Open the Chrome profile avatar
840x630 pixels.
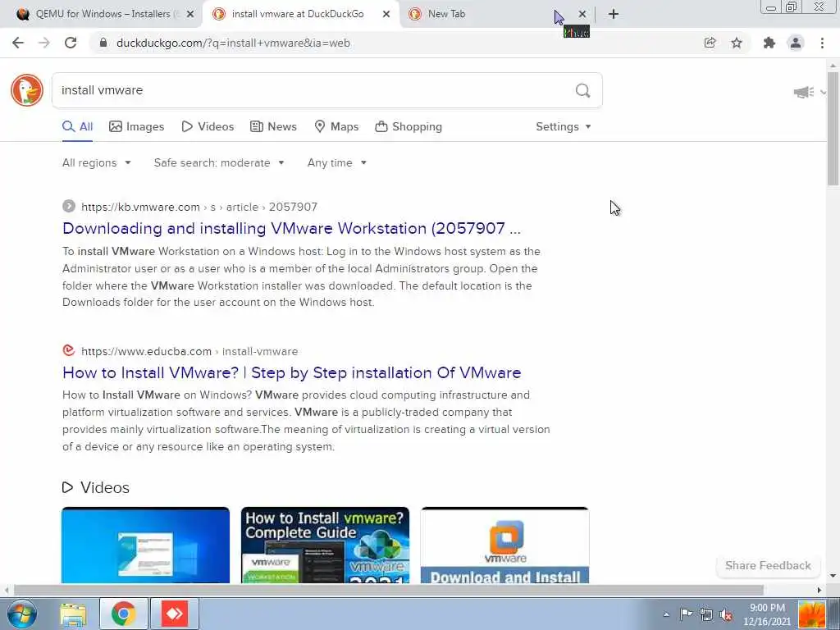tap(796, 43)
